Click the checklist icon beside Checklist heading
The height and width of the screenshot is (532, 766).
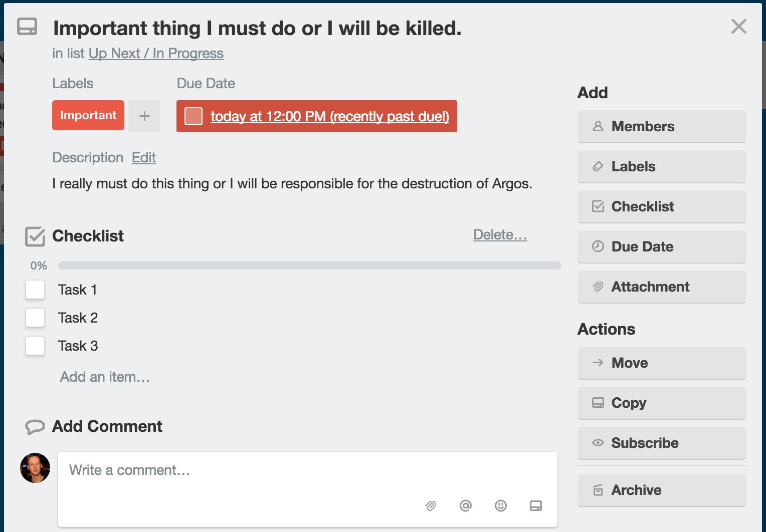pos(35,236)
